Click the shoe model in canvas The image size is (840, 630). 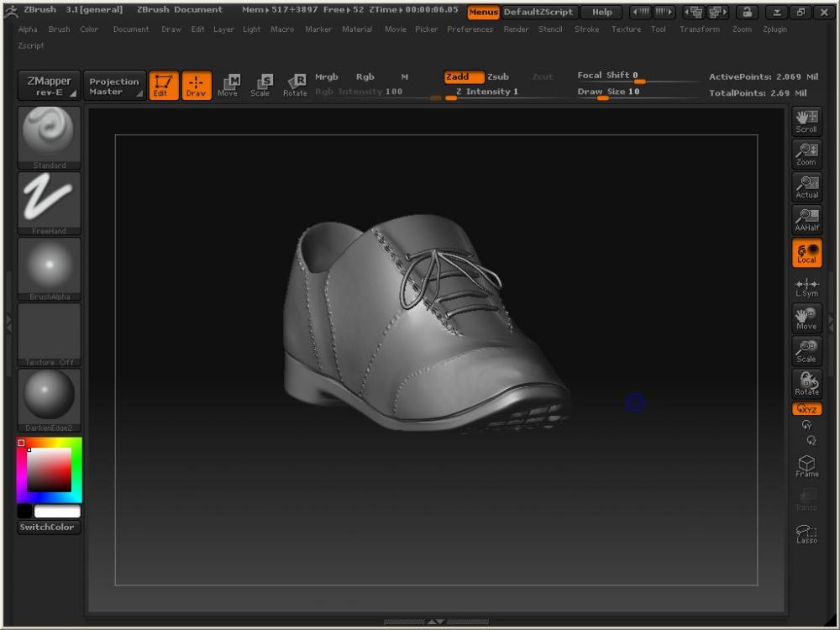[403, 336]
